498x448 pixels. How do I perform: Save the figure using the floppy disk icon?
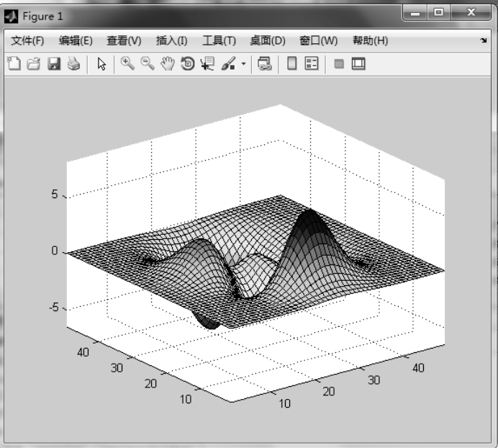click(x=53, y=64)
